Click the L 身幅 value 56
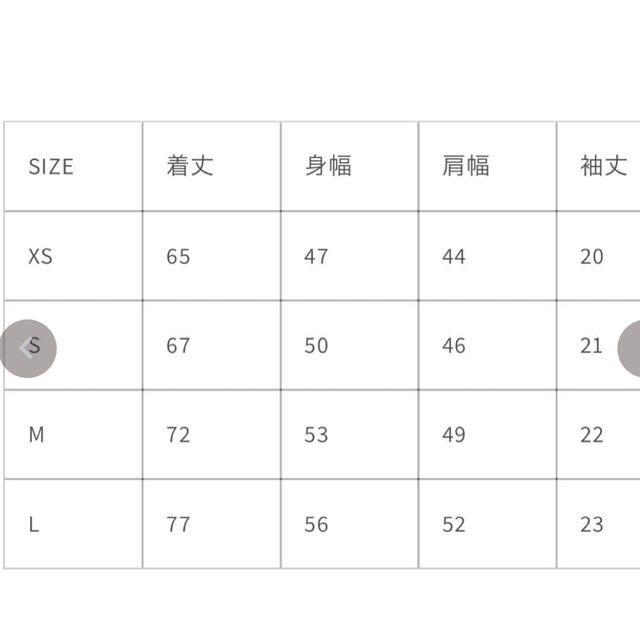This screenshot has width=640, height=640. pos(316,524)
